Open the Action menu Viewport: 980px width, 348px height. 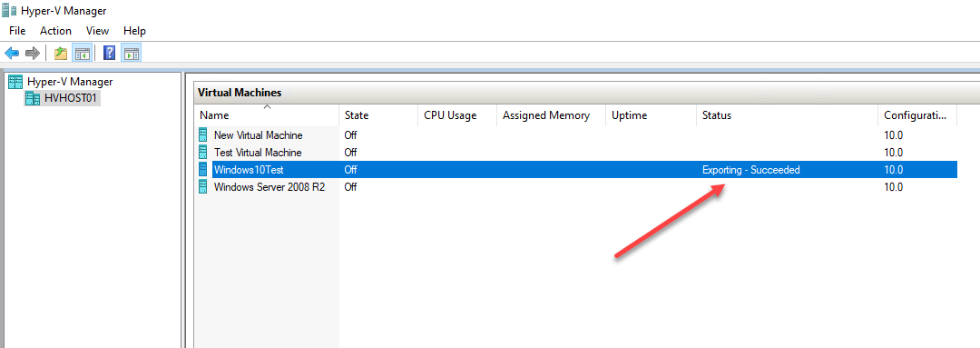[x=55, y=31]
